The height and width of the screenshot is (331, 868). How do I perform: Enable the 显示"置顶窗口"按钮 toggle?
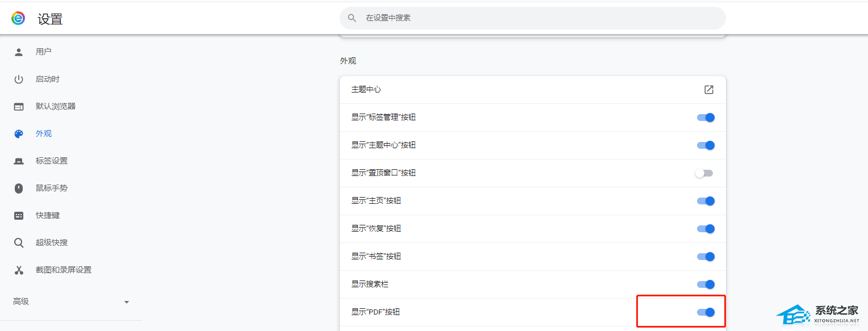[704, 173]
